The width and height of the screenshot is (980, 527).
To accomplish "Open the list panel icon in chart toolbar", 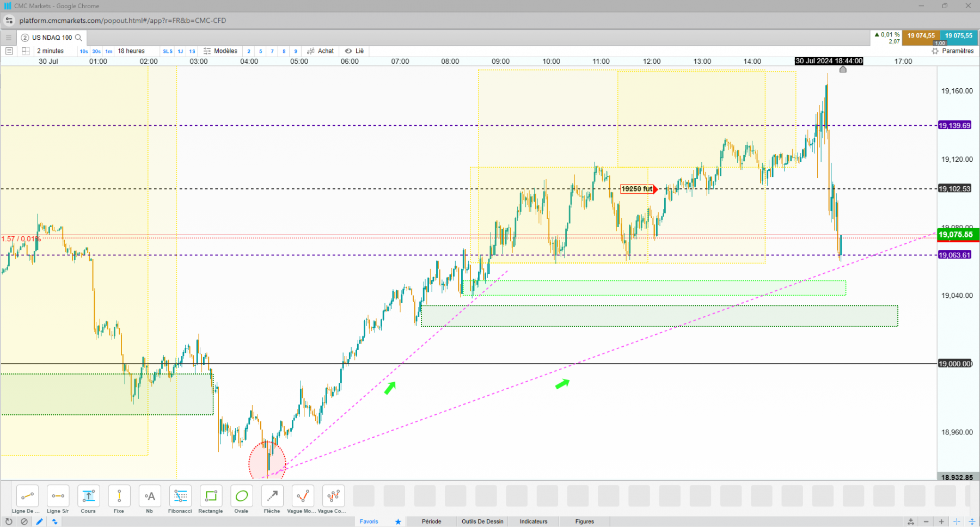I will coord(9,51).
